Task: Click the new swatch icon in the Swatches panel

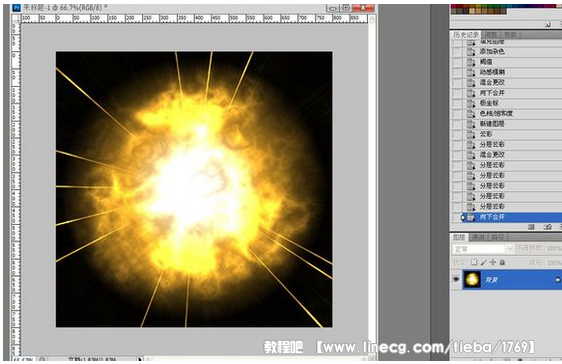Action: point(548,24)
